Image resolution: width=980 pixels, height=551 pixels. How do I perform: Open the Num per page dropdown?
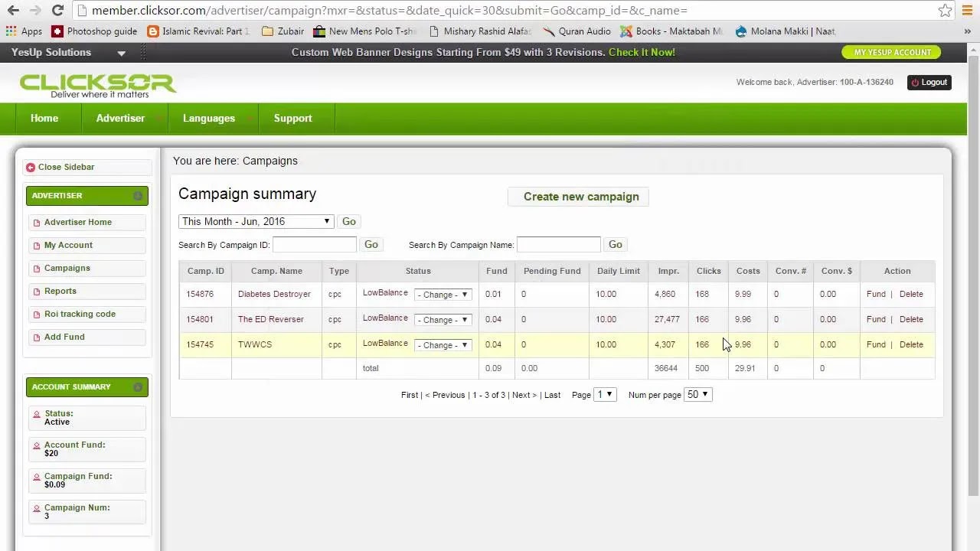pyautogui.click(x=698, y=394)
